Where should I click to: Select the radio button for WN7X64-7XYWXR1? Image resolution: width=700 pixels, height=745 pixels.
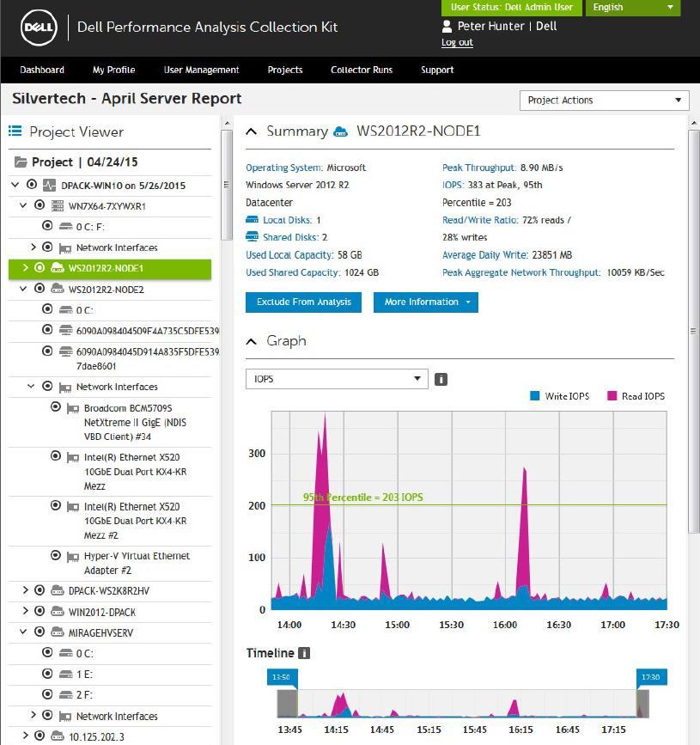(x=40, y=205)
